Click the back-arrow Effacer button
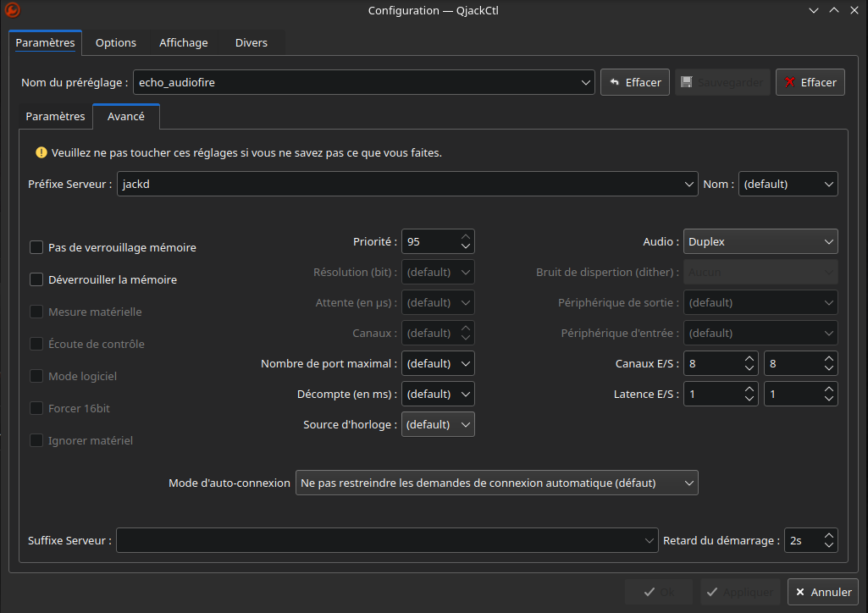This screenshot has width=868, height=613. pos(635,82)
